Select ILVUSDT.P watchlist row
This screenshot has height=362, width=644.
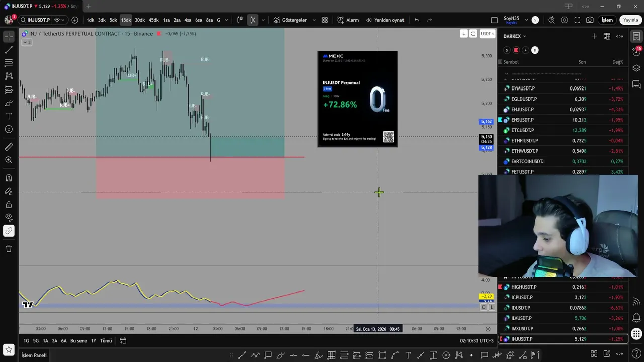click(563, 318)
